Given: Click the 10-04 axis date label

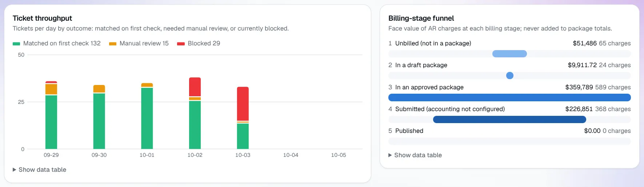Looking at the screenshot, I should click(291, 155).
